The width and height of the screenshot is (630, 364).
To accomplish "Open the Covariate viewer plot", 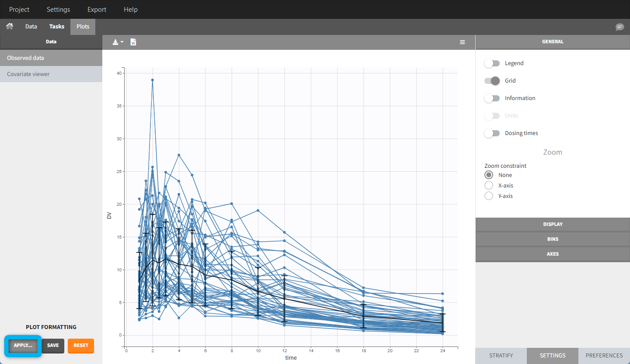I will point(28,74).
